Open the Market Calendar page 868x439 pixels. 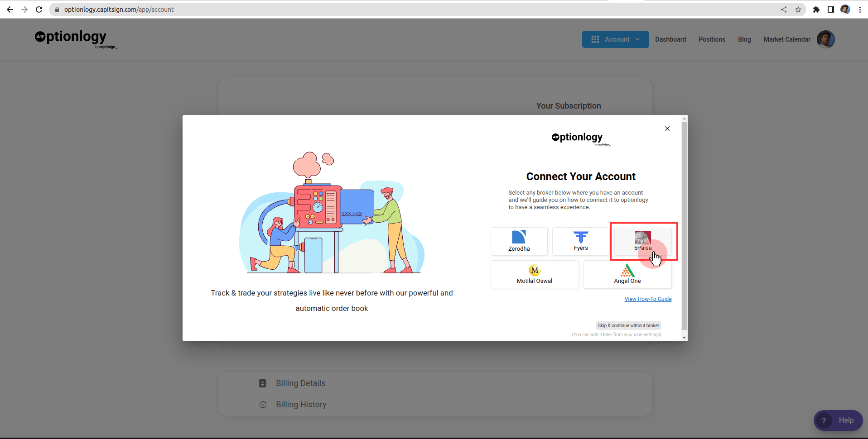(x=787, y=39)
